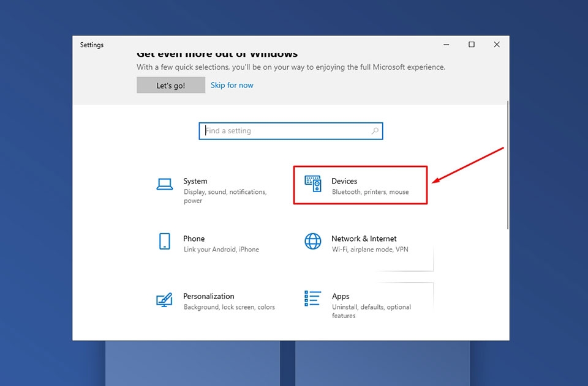
Task: Close the Settings window
Action: (497, 45)
